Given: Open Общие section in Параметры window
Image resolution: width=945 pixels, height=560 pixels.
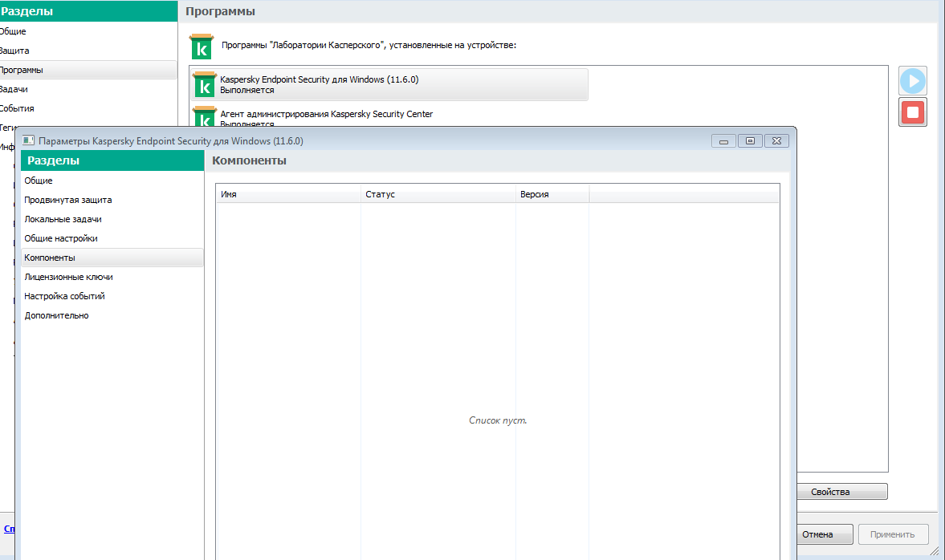Looking at the screenshot, I should 112,181.
